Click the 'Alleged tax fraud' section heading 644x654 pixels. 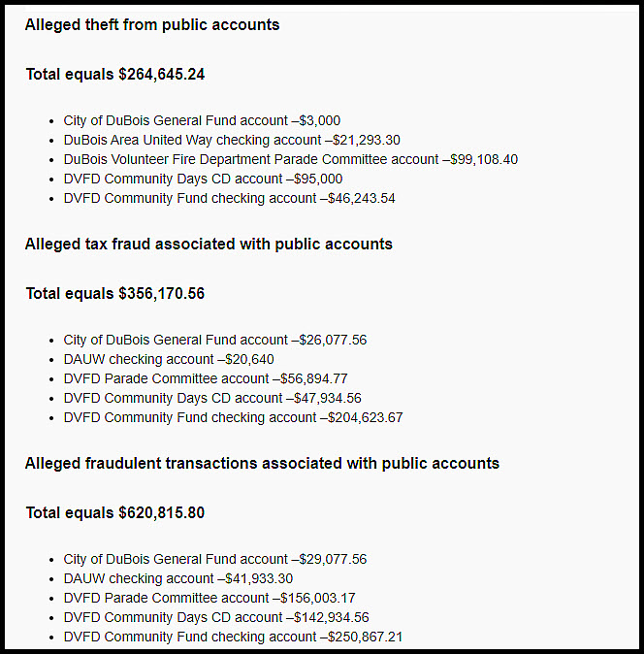click(x=209, y=245)
